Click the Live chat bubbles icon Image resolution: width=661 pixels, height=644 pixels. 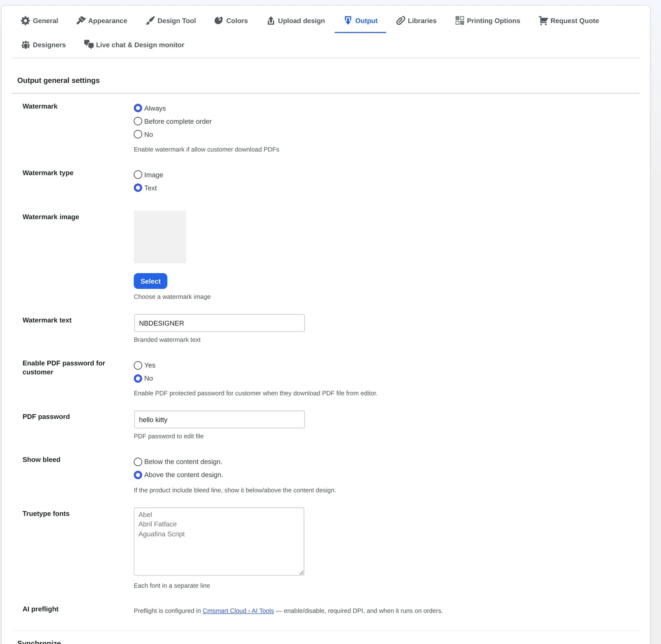coord(89,45)
